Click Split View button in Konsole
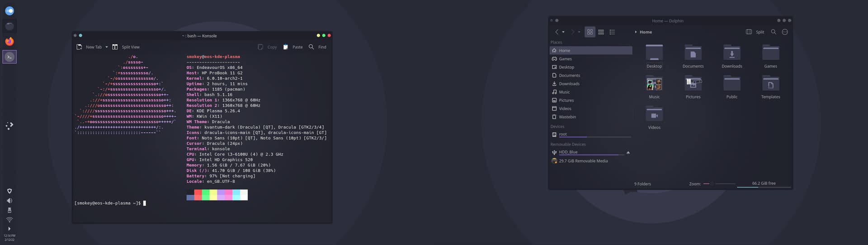The height and width of the screenshot is (245, 868). pos(126,47)
